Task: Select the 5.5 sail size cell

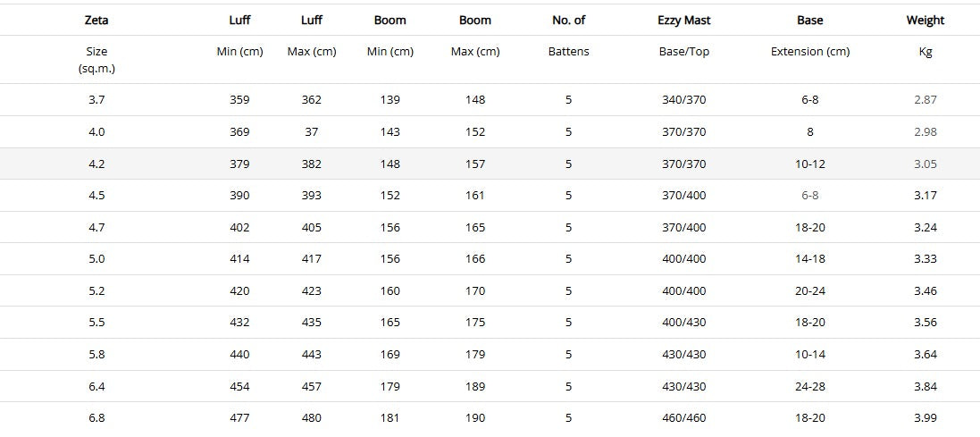Action: [x=96, y=322]
